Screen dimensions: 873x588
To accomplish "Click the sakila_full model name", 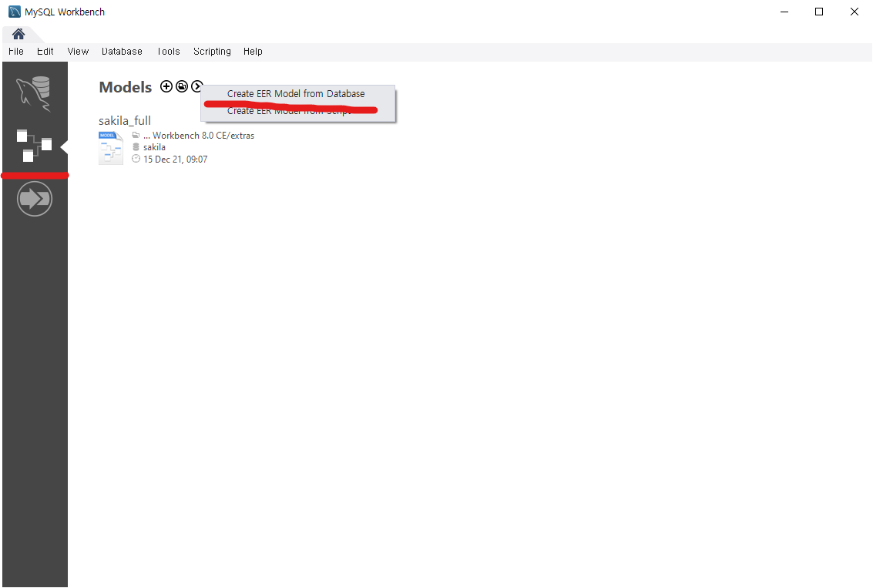I will tap(125, 121).
